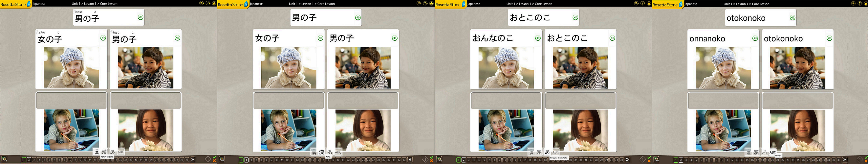Open the help dropdown on the romaji screen
Viewport: 868px width, 164px height.
pyautogui.click(x=860, y=3)
